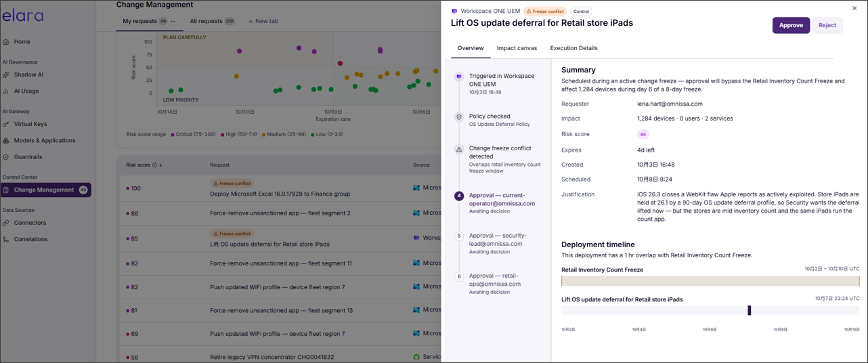Image resolution: width=868 pixels, height=363 pixels.
Task: Click the elara logo
Action: [23, 16]
